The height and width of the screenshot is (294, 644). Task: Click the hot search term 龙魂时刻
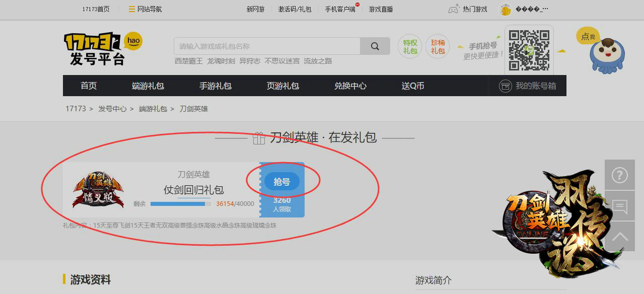(221, 61)
